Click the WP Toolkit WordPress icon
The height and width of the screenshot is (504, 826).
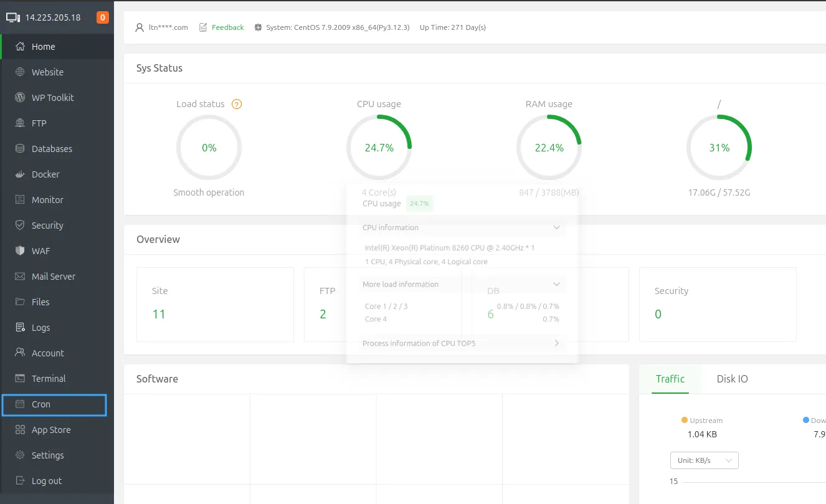[x=20, y=98]
